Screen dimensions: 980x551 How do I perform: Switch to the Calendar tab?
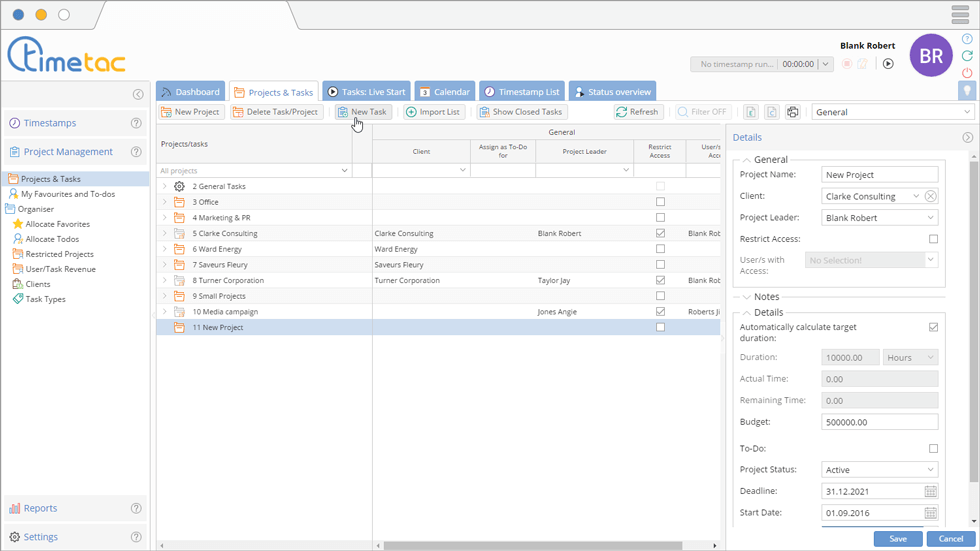(x=444, y=92)
